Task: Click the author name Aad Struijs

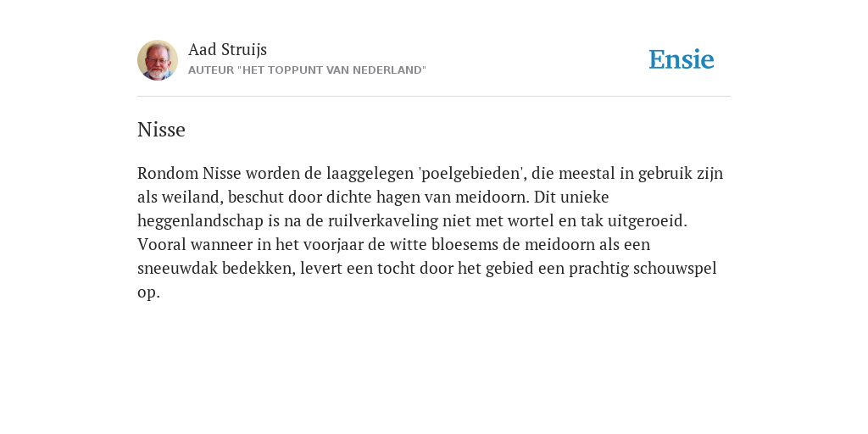Action: click(227, 50)
